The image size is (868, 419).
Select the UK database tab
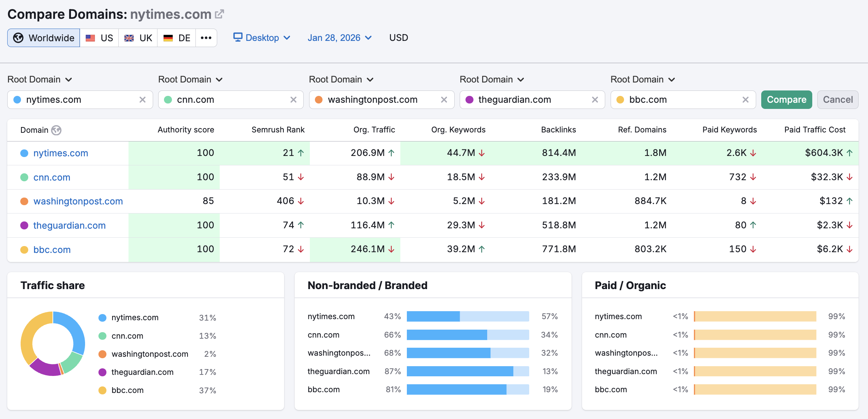(138, 38)
